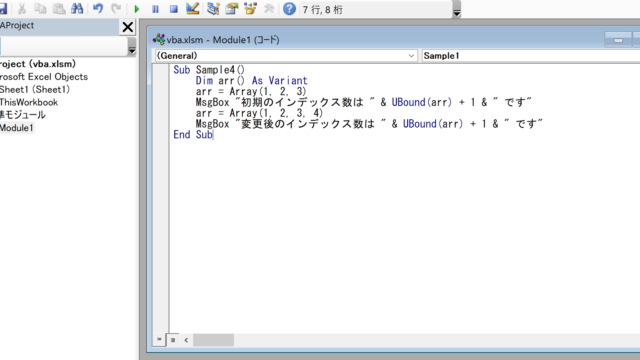Select Sheet1 (Sheet1) in project tree

click(35, 89)
